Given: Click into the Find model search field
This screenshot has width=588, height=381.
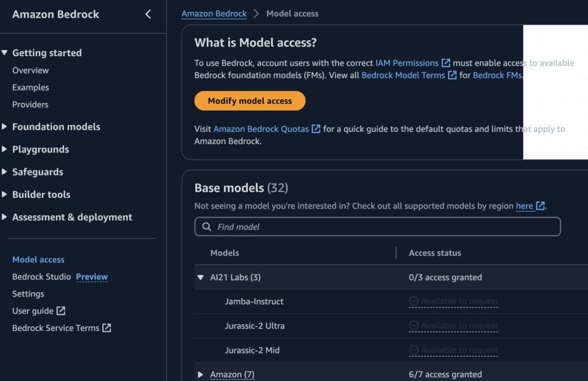Looking at the screenshot, I should point(378,227).
